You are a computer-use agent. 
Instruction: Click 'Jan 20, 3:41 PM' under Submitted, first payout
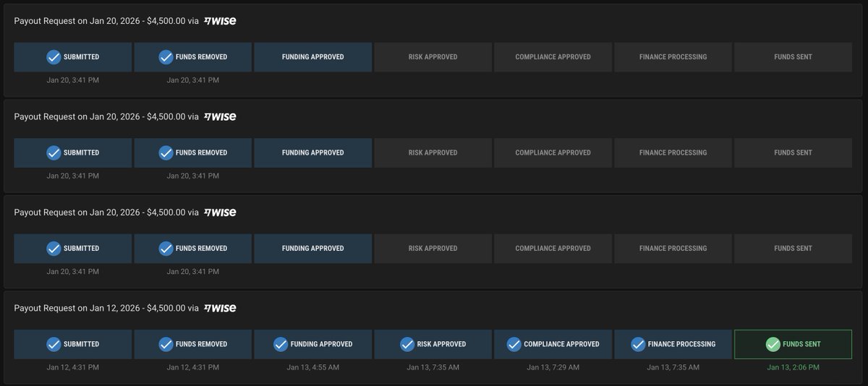73,80
